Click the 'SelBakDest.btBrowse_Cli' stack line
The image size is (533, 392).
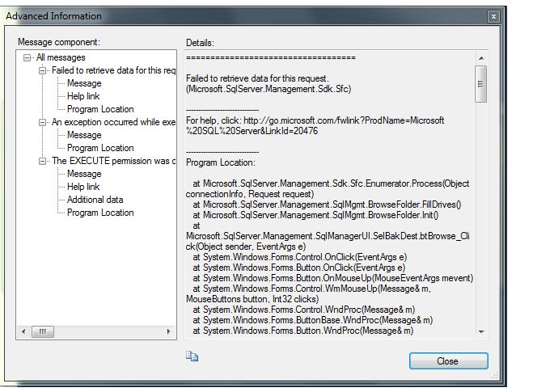point(328,236)
